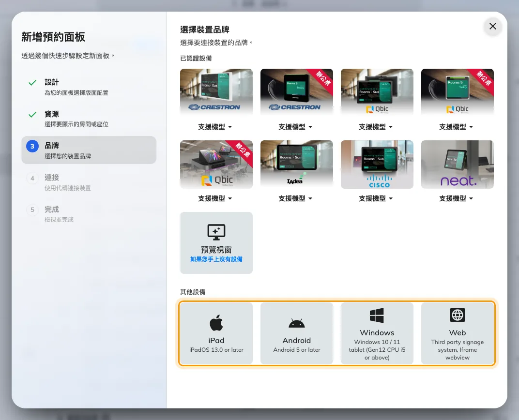The image size is (519, 420).
Task: Click the 'iPadOS 13.0 or later' text
Action: coord(216,349)
